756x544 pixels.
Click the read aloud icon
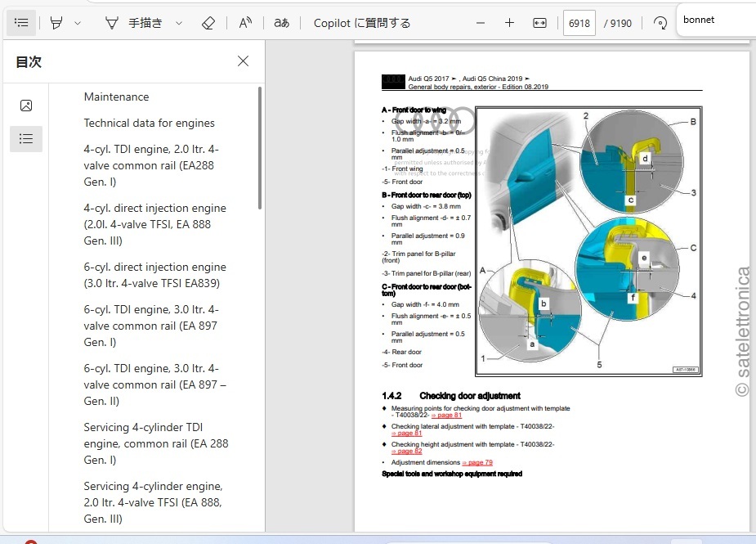pos(245,23)
